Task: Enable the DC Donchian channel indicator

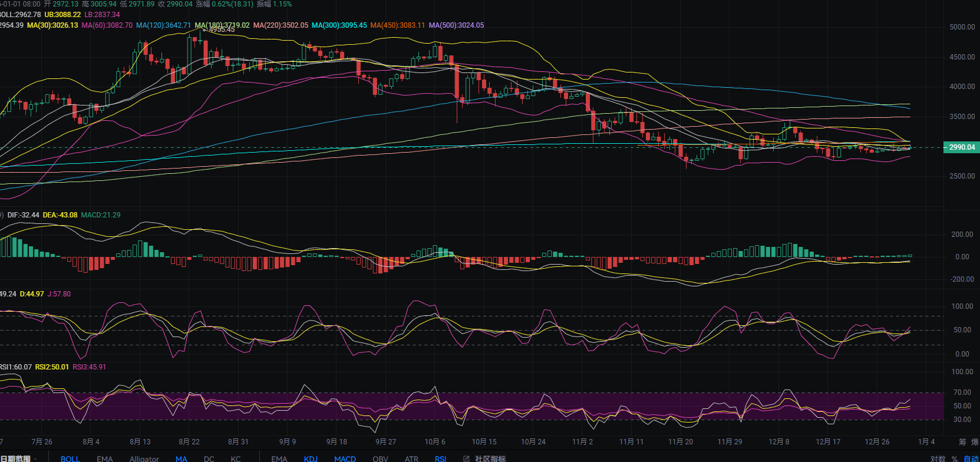Action: point(209,458)
